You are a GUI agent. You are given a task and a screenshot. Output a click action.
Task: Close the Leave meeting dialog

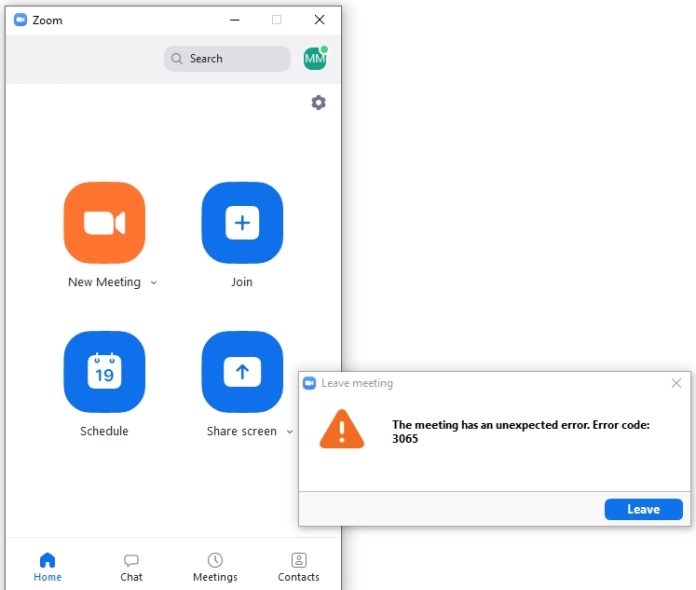676,383
